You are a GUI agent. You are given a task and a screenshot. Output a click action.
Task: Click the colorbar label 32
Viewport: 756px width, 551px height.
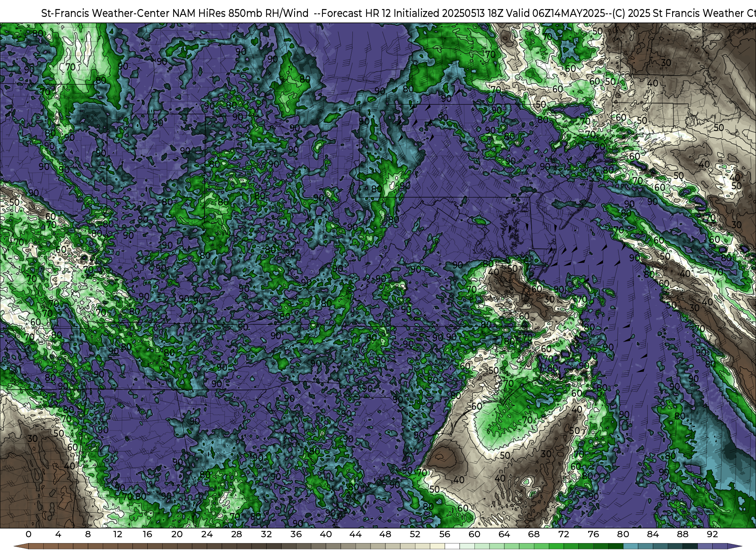266,534
